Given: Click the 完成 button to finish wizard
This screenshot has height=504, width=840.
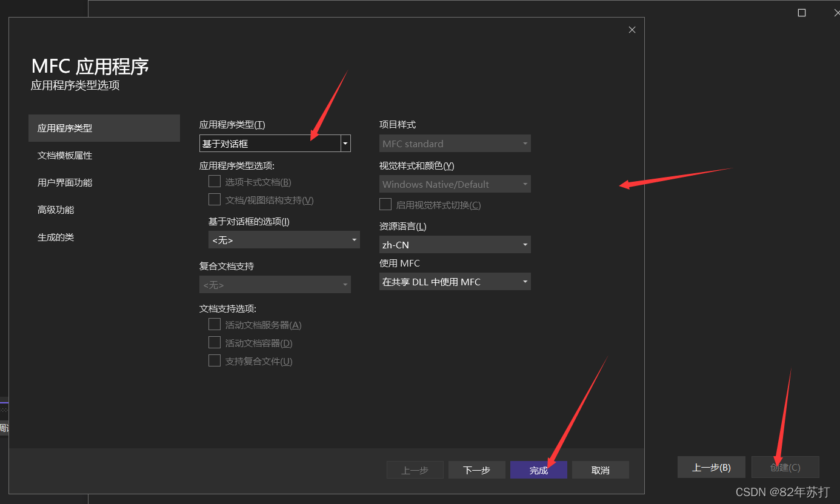Looking at the screenshot, I should 538,469.
